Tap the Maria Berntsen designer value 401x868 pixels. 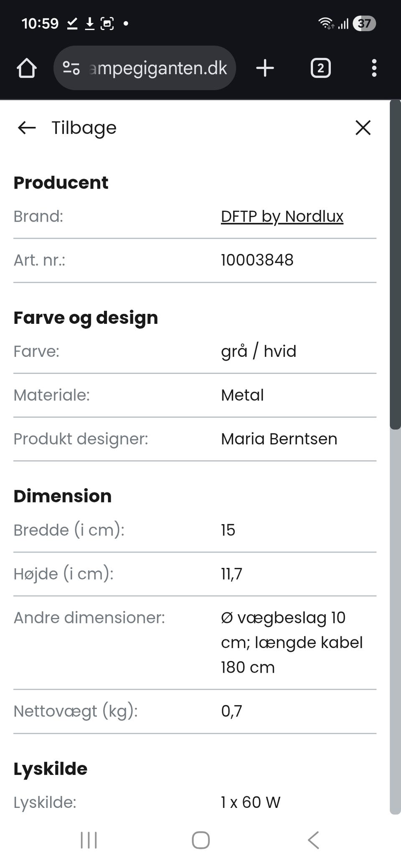[279, 439]
